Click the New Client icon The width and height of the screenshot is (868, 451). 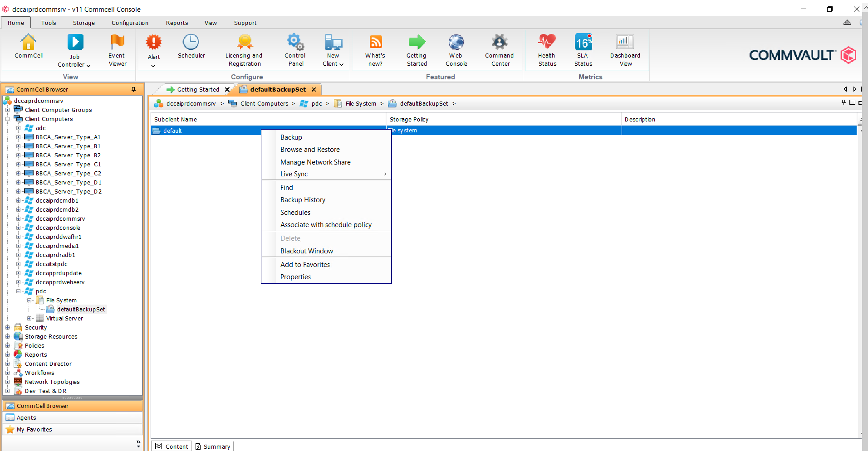[x=333, y=42]
